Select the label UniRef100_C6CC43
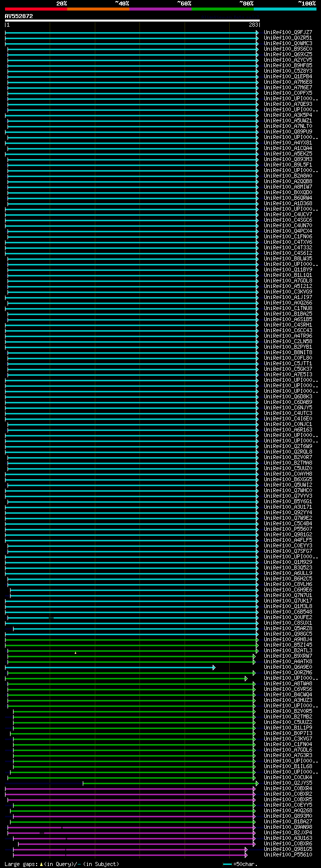This screenshot has width=321, height=868. click(288, 330)
